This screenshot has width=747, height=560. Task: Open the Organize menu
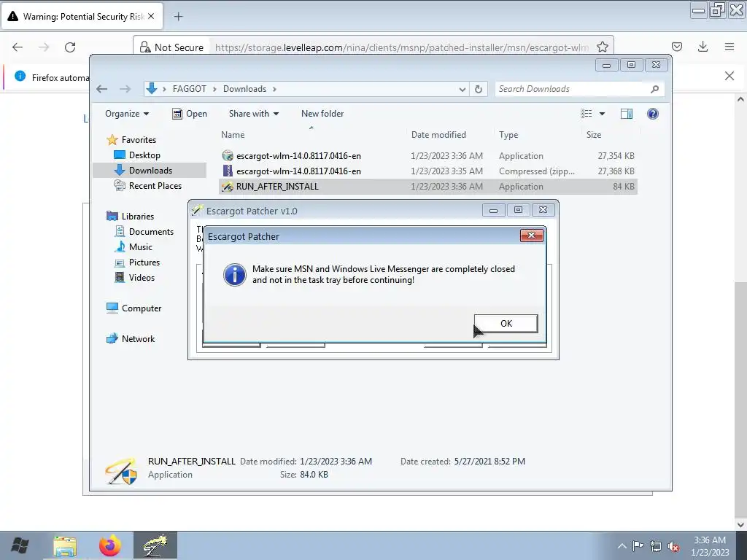pos(127,114)
